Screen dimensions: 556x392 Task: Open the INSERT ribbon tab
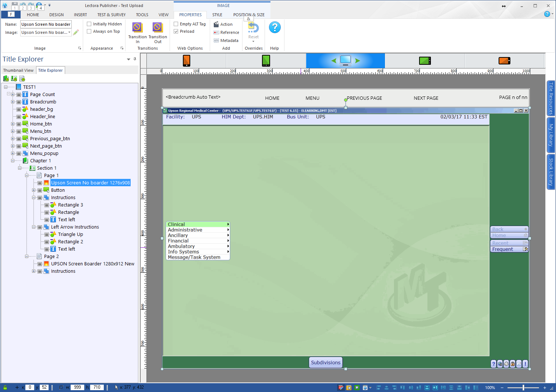pyautogui.click(x=80, y=15)
